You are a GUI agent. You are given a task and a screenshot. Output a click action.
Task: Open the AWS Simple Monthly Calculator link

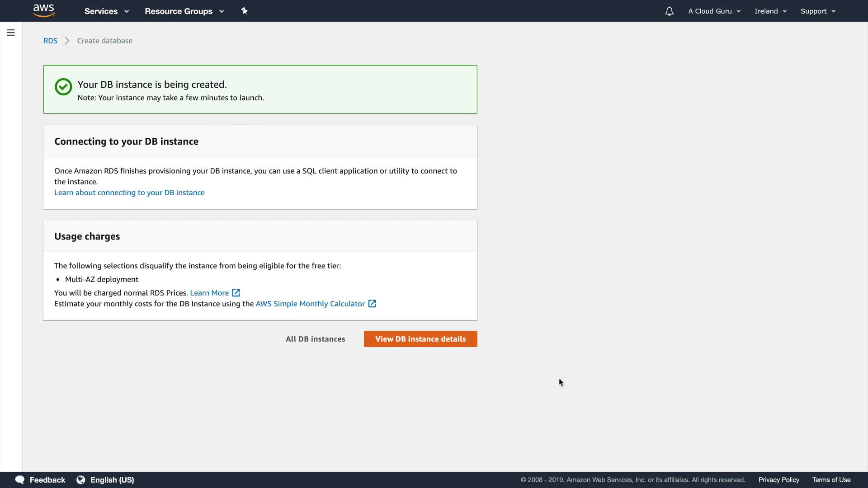(310, 304)
